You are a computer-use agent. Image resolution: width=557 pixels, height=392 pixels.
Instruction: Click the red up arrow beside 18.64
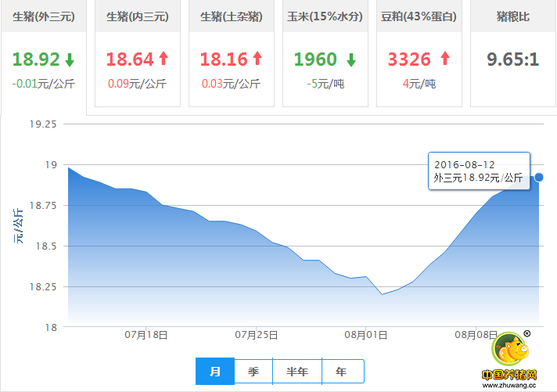[164, 59]
